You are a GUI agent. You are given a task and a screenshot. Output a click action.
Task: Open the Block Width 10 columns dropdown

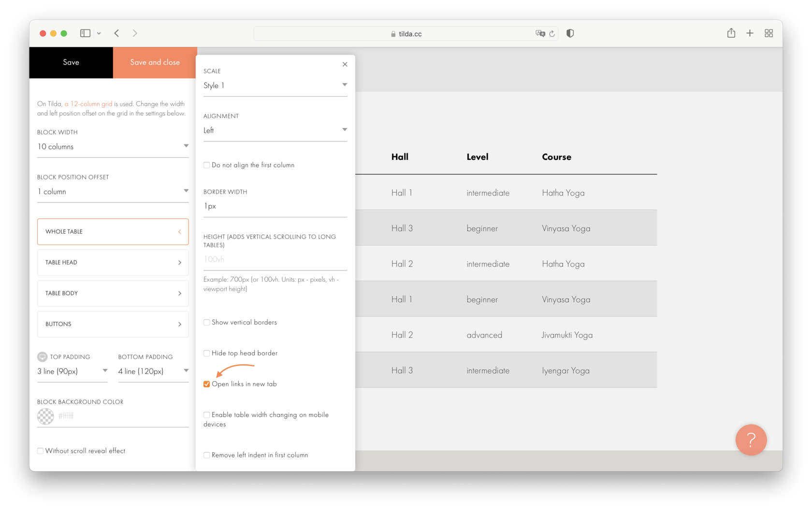click(x=113, y=146)
